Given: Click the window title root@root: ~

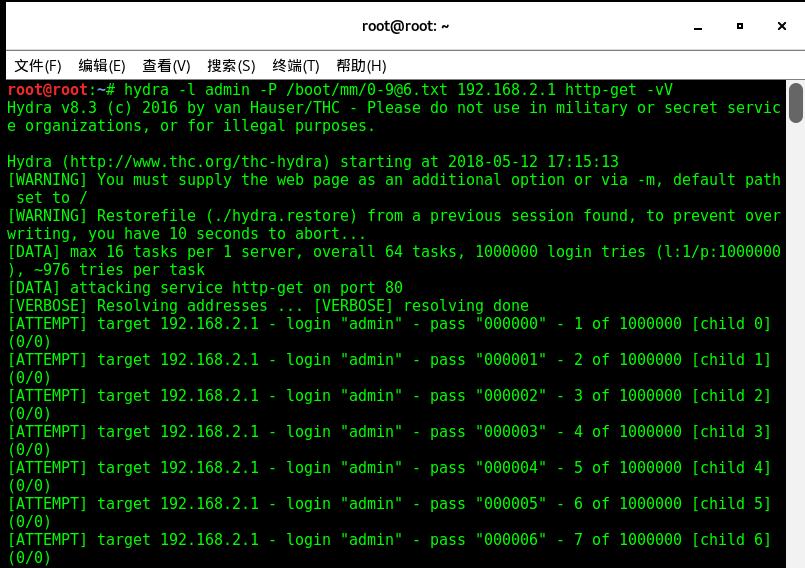Looking at the screenshot, I should [405, 26].
